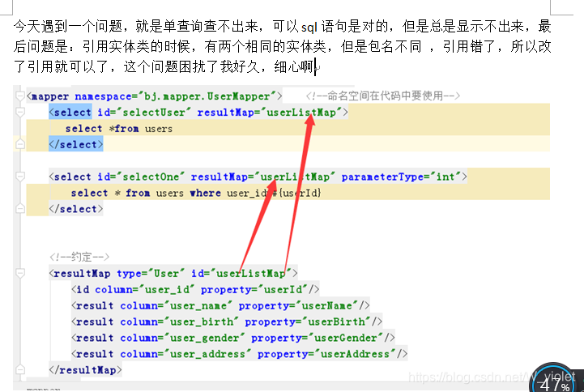The image size is (584, 392).
Task: Click fold end marker beside second </select>
Action: click(x=20, y=208)
